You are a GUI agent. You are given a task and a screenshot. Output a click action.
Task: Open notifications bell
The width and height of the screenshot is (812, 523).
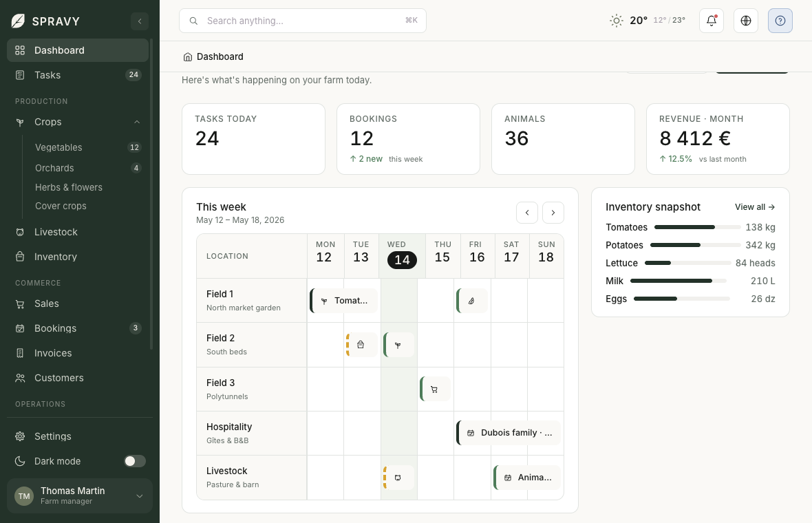click(x=712, y=21)
